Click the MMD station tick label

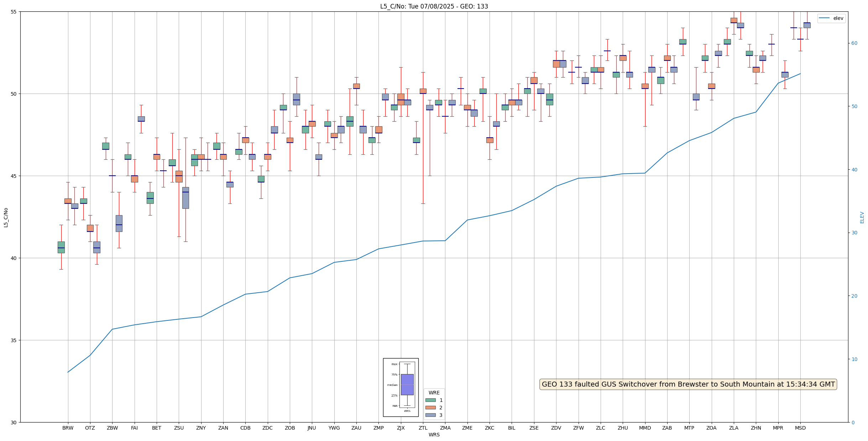(x=645, y=428)
